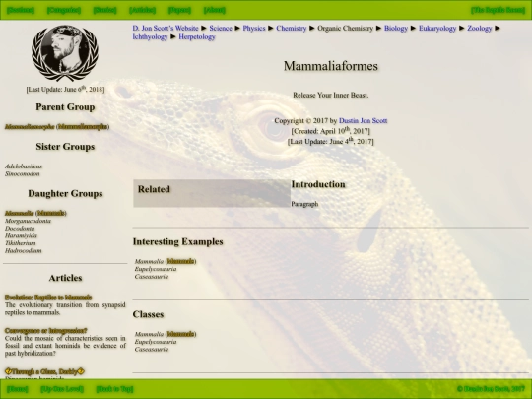This screenshot has width=532, height=399.
Task: Click the Release Your Inner Beast tagline
Action: click(x=330, y=95)
